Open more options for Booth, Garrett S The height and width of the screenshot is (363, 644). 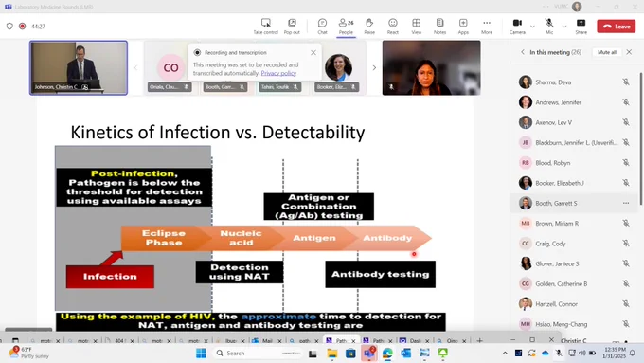point(625,203)
